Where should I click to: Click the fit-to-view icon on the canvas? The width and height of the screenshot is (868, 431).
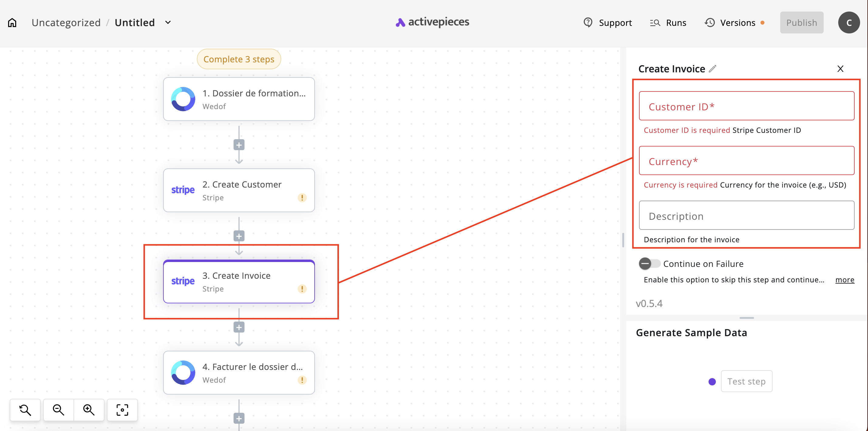122,410
